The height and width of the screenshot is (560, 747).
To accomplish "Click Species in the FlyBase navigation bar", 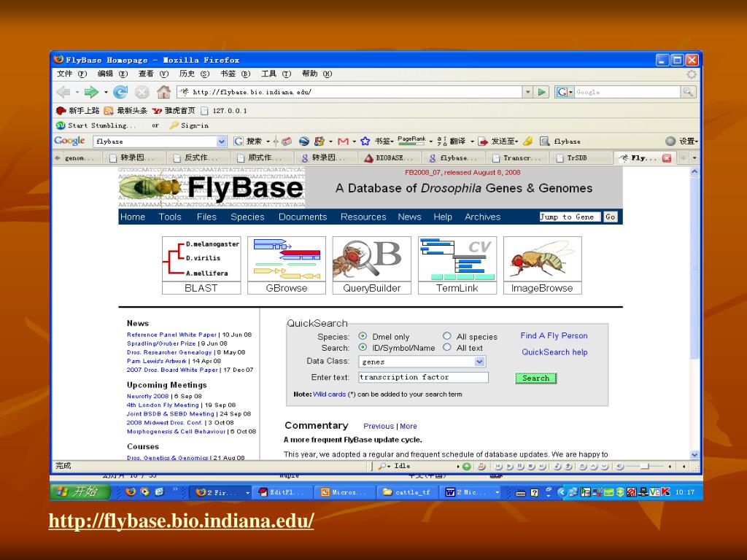I will (x=247, y=217).
